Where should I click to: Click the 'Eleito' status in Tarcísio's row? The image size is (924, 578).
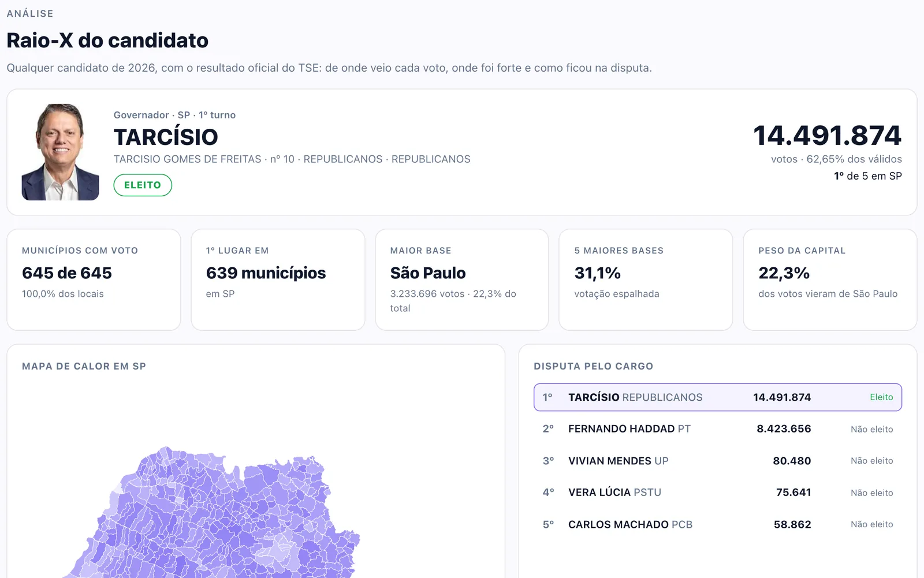(x=881, y=397)
